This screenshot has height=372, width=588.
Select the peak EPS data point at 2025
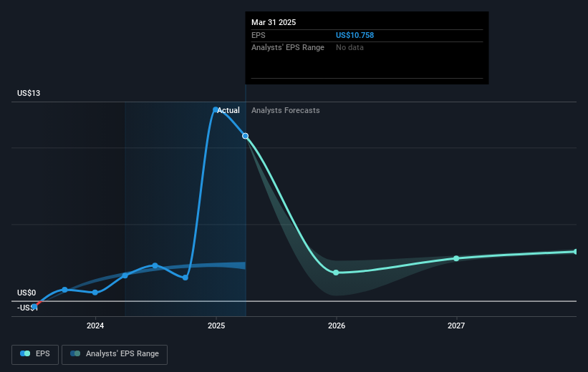pyautogui.click(x=216, y=109)
